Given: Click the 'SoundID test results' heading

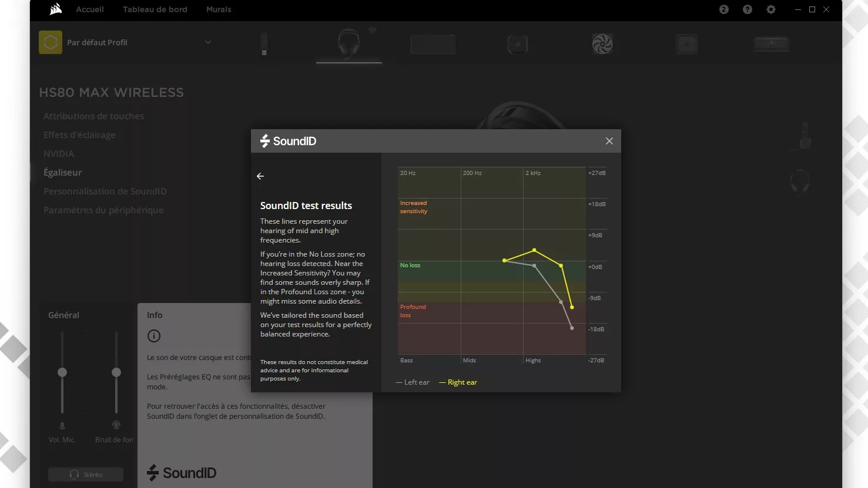Looking at the screenshot, I should 306,206.
